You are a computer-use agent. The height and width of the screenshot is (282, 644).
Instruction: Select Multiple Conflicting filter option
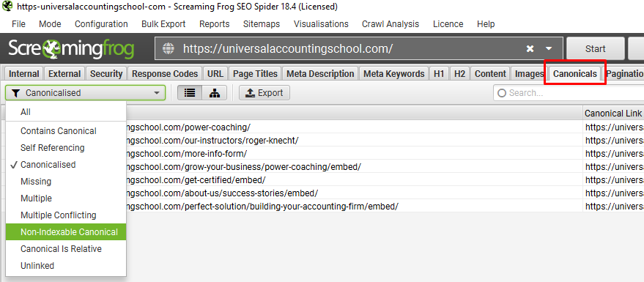coord(66,215)
